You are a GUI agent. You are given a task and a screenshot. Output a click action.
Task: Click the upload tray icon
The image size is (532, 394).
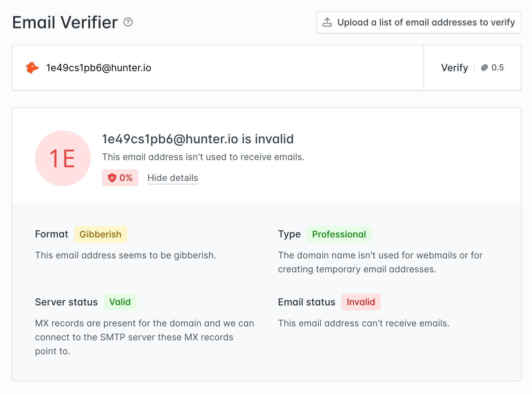pyautogui.click(x=327, y=22)
